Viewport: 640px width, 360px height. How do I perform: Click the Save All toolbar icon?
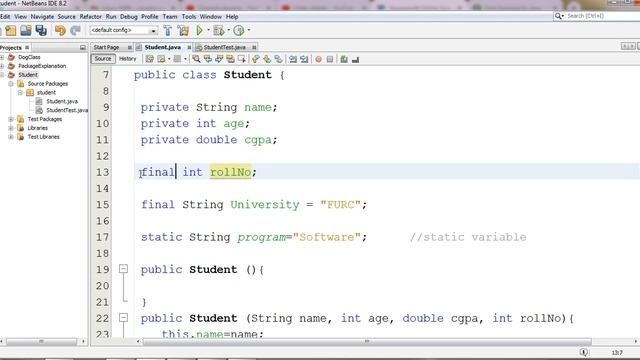coord(41,31)
